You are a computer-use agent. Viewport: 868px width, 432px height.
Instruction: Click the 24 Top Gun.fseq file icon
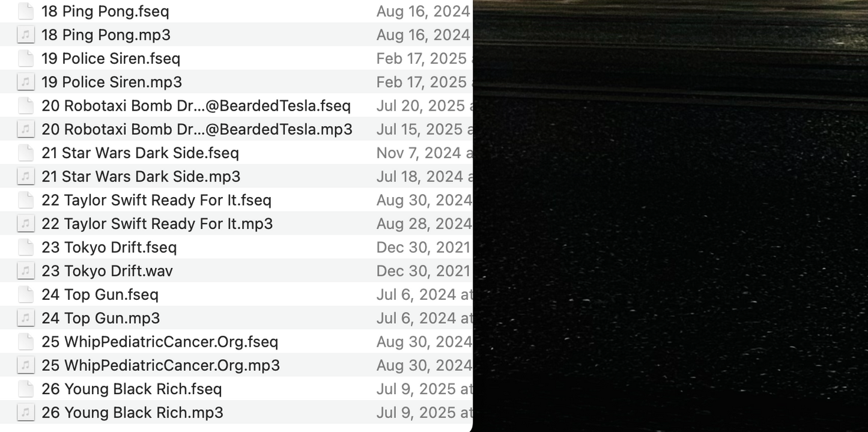[x=25, y=294]
